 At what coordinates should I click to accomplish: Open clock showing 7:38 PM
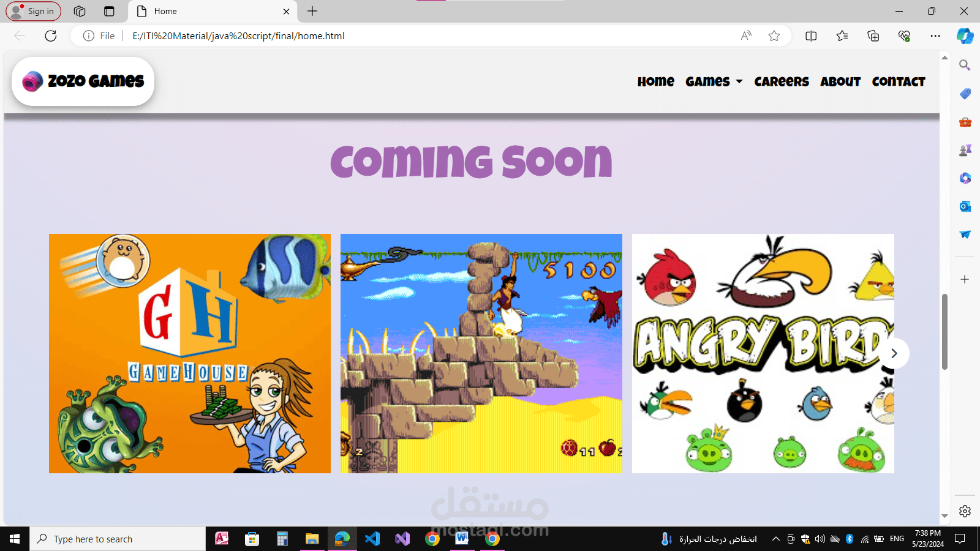coord(927,538)
